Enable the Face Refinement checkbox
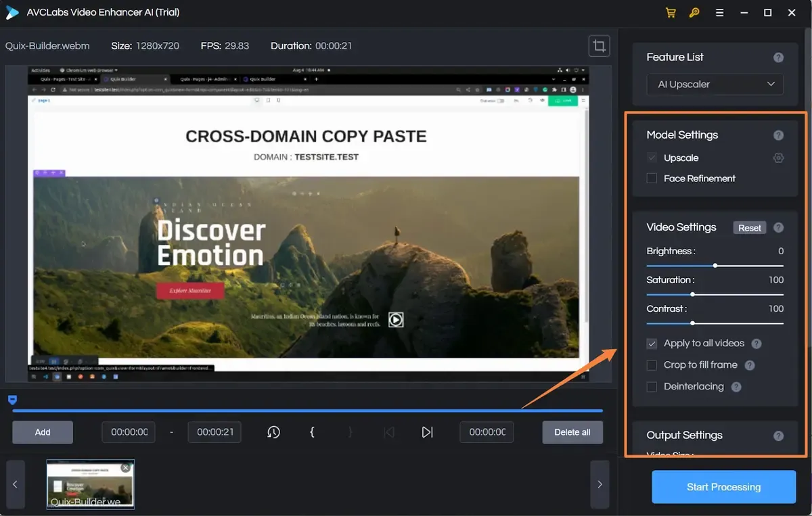This screenshot has height=516, width=812. click(x=652, y=179)
